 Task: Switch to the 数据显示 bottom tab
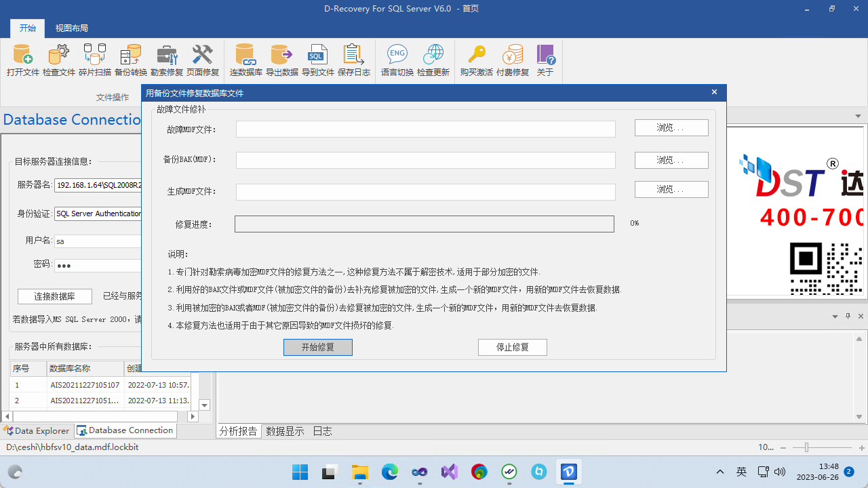tap(285, 430)
